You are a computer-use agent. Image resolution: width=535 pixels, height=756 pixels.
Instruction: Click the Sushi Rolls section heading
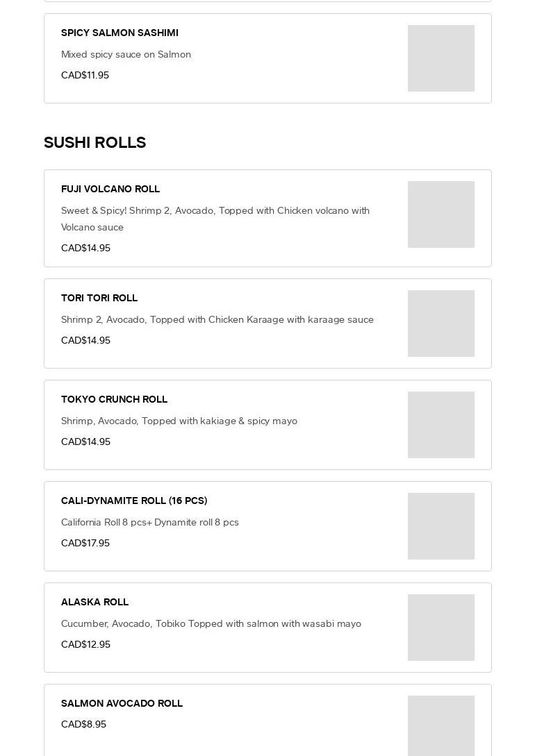[x=94, y=142]
